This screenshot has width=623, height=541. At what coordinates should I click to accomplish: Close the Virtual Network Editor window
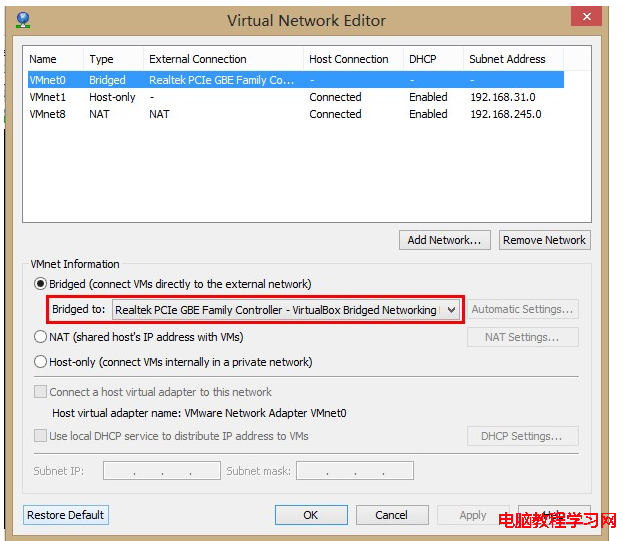[586, 16]
